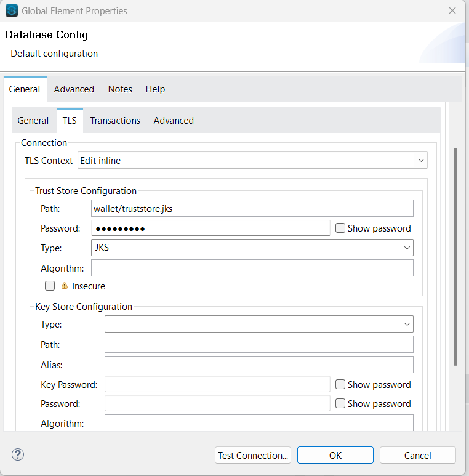This screenshot has width=469, height=476.
Task: Click the Trust Store Path field
Action: (x=252, y=209)
